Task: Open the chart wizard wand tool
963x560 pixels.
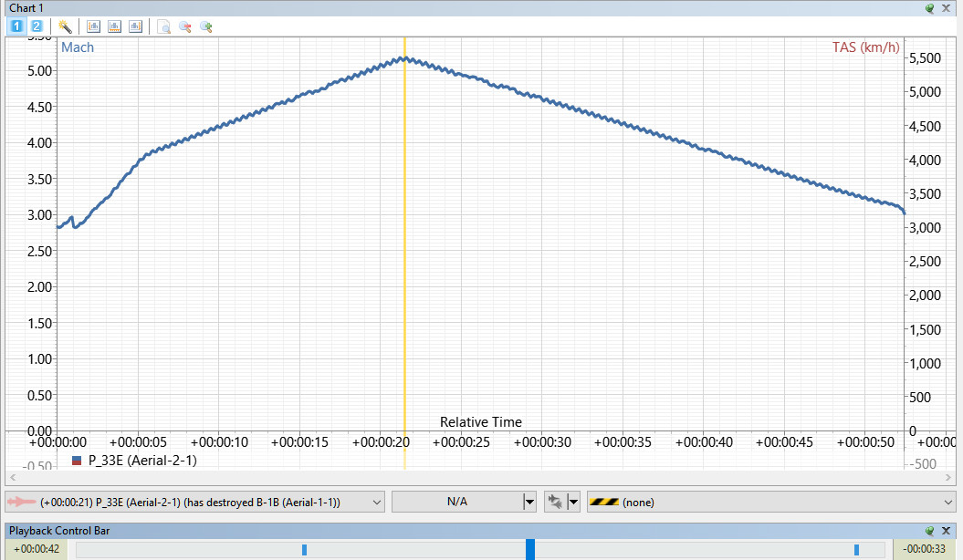Action: pyautogui.click(x=65, y=26)
